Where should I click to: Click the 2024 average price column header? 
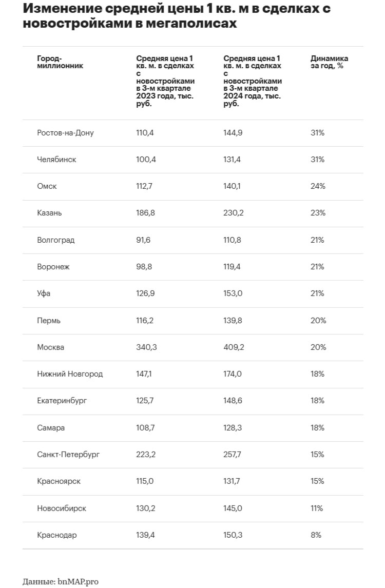tap(253, 81)
